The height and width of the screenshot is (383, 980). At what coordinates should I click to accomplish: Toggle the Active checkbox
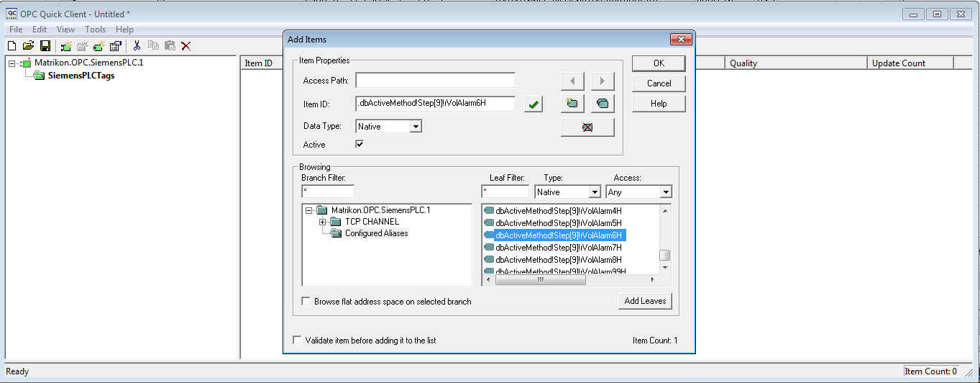(x=360, y=144)
